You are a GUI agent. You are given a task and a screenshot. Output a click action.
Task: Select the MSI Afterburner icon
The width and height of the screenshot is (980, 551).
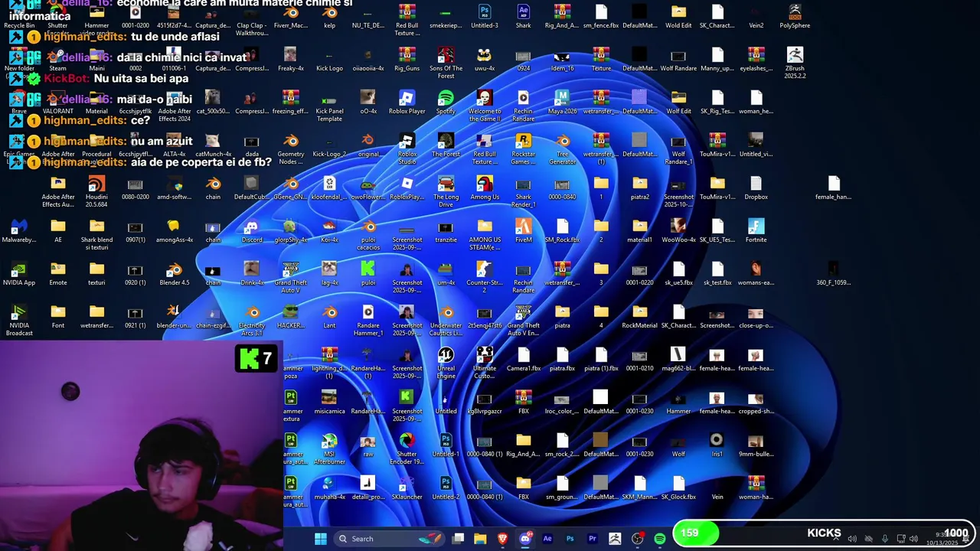click(329, 448)
